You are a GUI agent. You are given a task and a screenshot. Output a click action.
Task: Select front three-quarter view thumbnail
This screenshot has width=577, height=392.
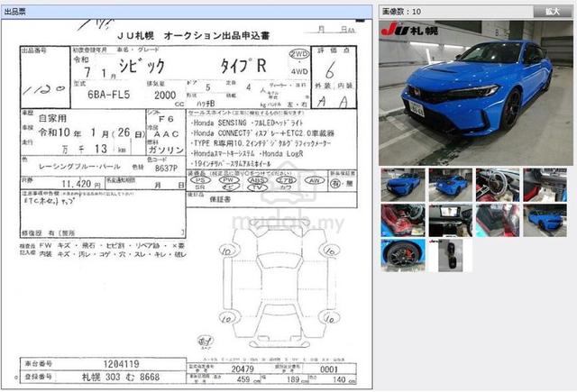coord(403,185)
